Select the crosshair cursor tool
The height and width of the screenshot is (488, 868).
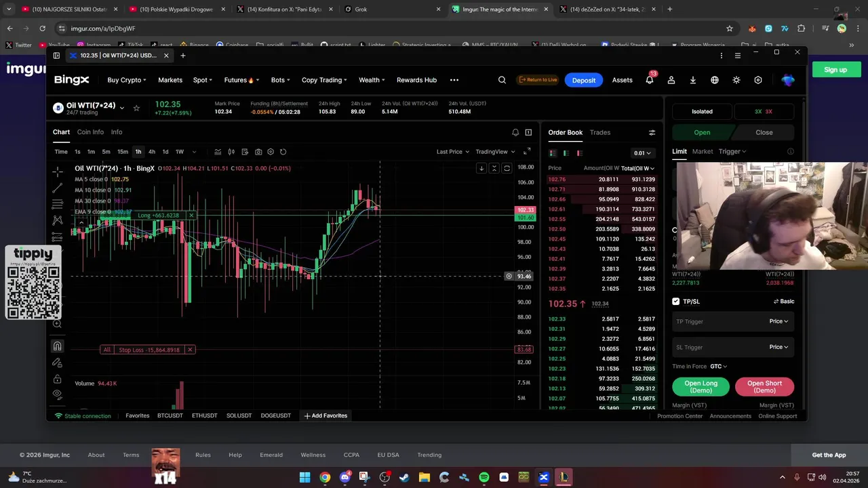click(x=58, y=172)
